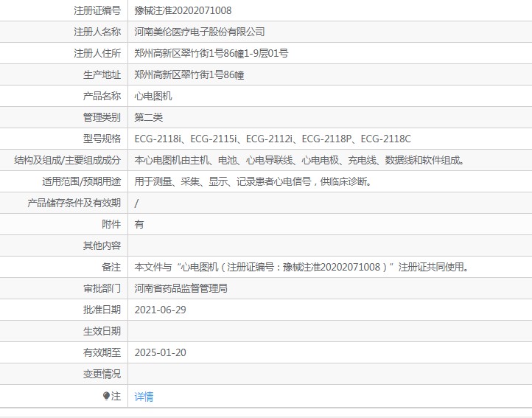Click the 产品储存条件及有效期 label
Screen dimensions: 532x418
coord(74,203)
